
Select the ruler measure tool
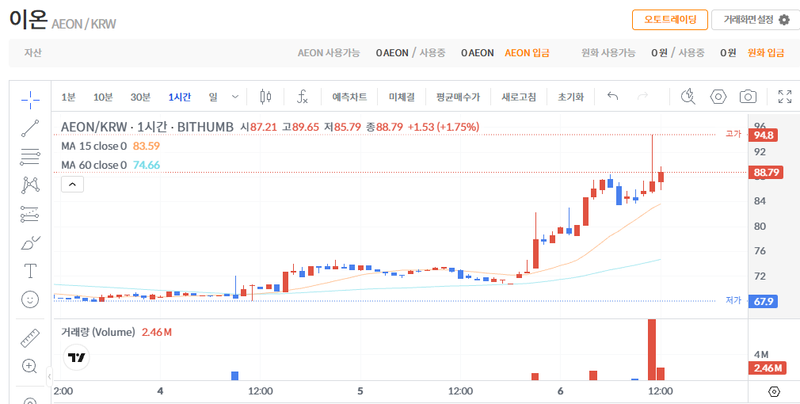pyautogui.click(x=30, y=338)
